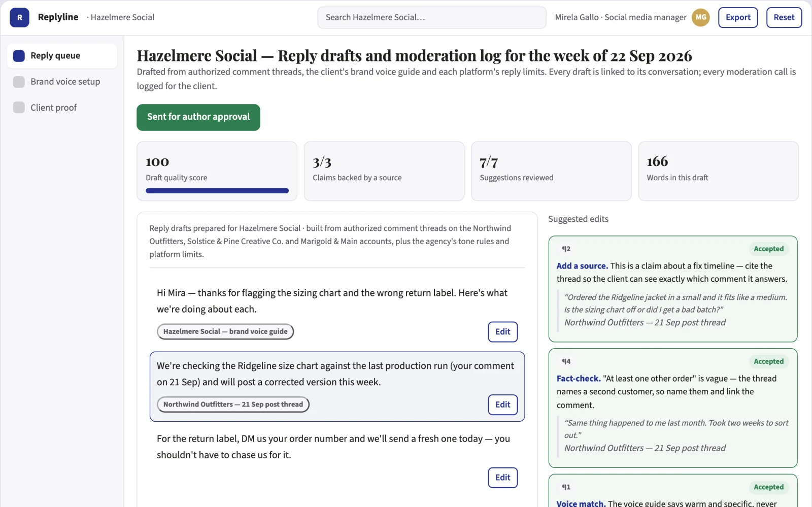This screenshot has width=812, height=507.
Task: Click the Replyline logo icon
Action: coord(19,17)
